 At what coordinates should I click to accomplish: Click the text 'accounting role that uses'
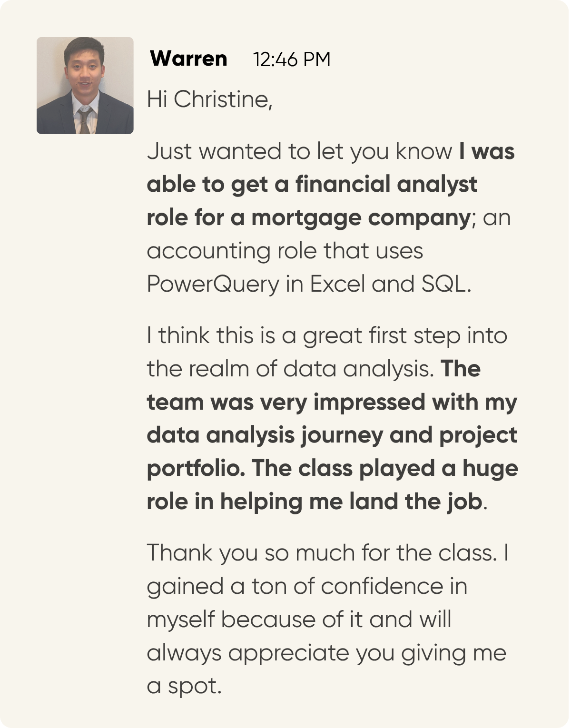[285, 251]
